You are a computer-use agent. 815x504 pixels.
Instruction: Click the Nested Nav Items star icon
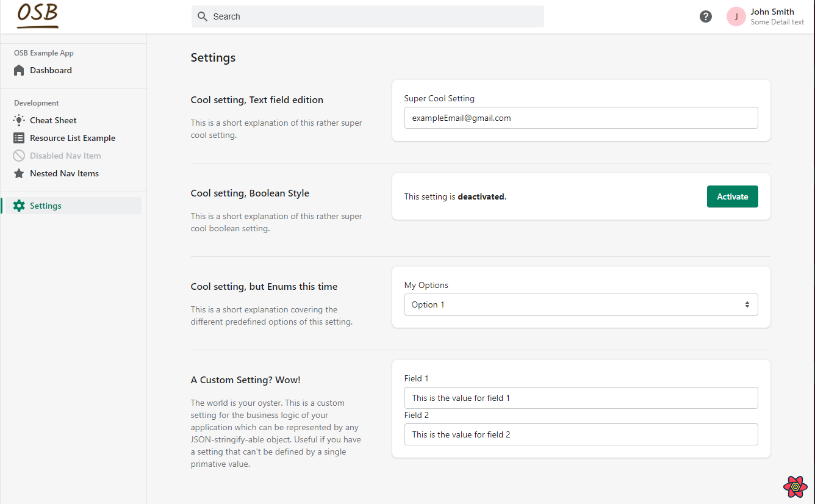click(19, 173)
